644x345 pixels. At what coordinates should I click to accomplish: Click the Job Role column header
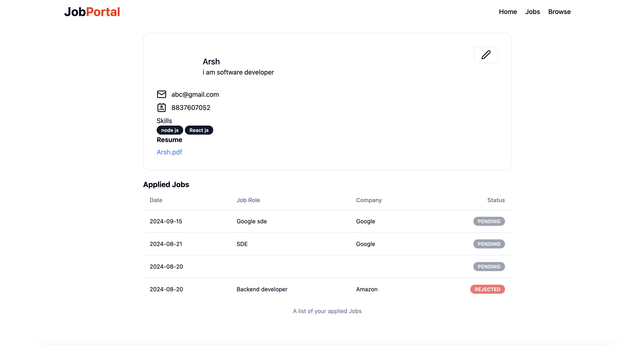coord(248,200)
